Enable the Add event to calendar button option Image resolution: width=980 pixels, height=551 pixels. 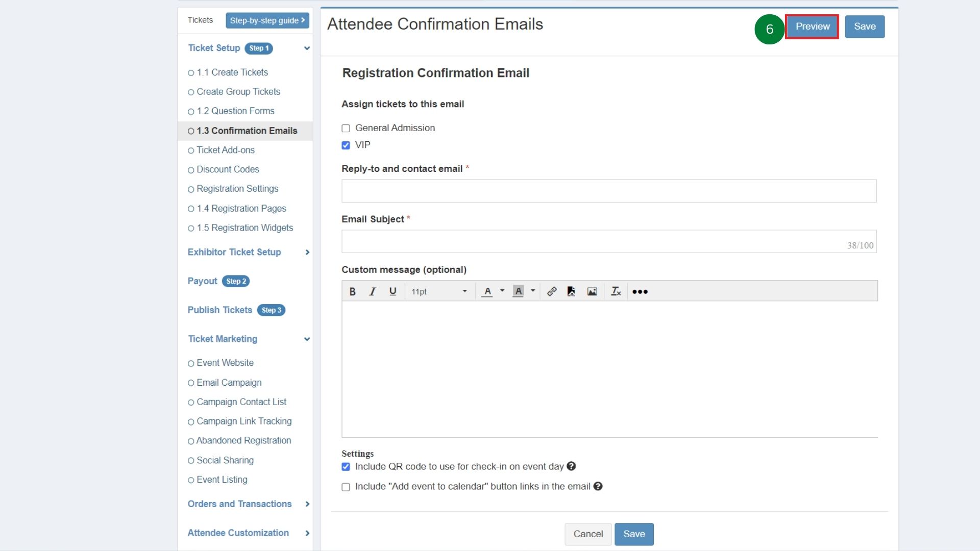pos(346,487)
